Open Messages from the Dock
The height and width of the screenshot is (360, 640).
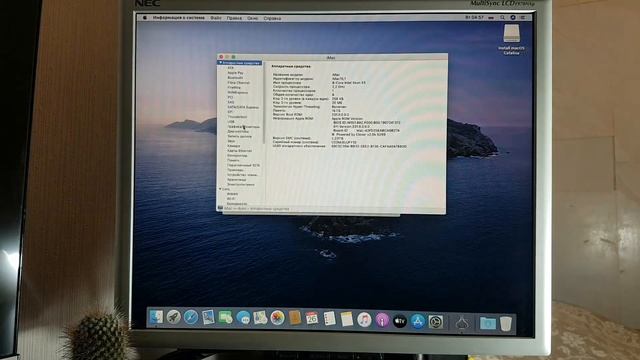[243, 318]
